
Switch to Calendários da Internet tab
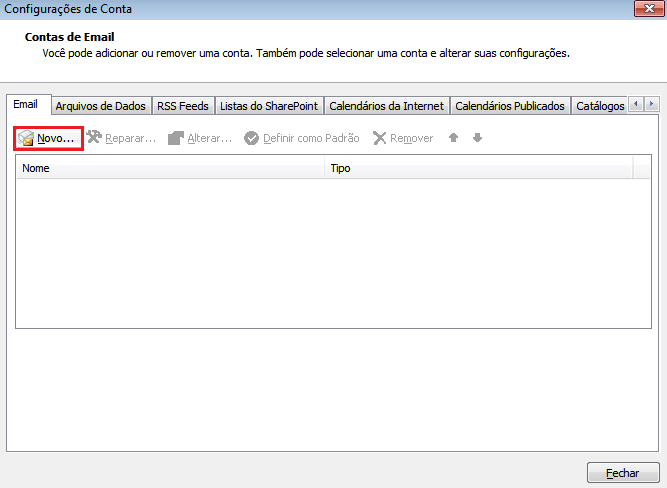[x=387, y=106]
